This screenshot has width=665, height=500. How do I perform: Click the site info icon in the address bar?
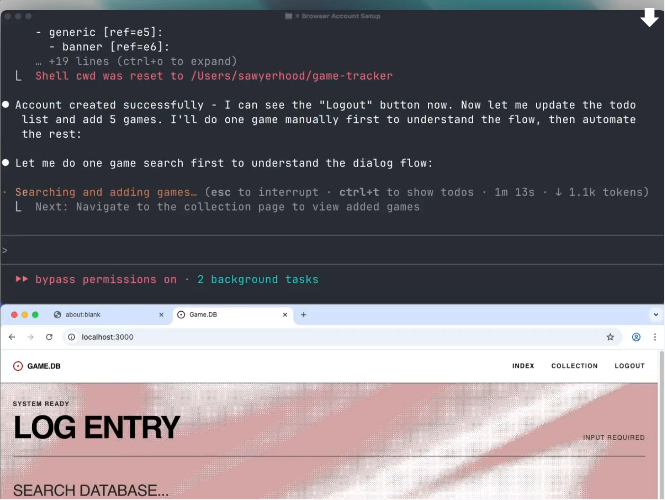click(x=72, y=337)
